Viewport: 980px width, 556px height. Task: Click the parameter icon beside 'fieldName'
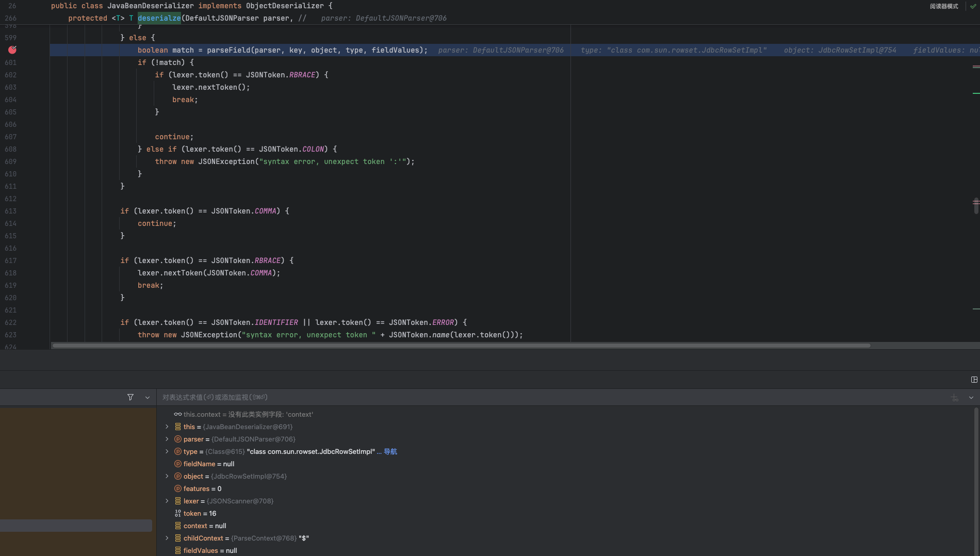[x=178, y=464]
